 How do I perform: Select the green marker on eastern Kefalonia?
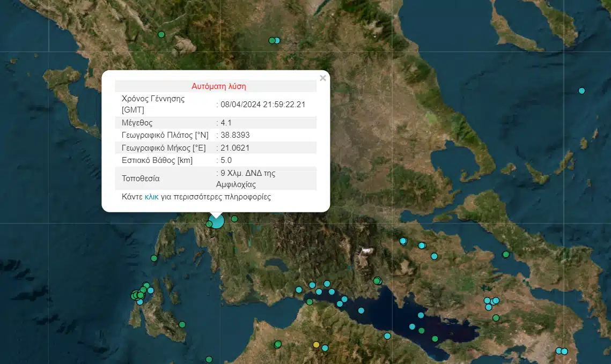pyautogui.click(x=182, y=324)
